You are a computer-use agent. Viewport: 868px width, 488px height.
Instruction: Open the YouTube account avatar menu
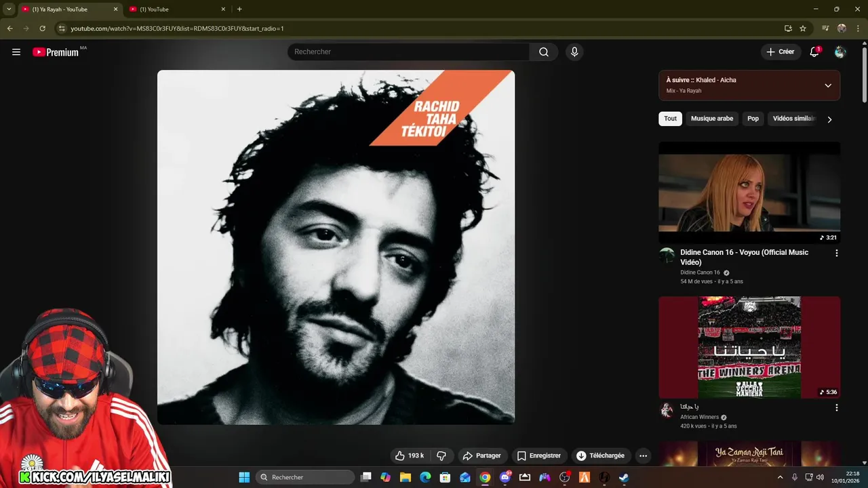click(840, 52)
